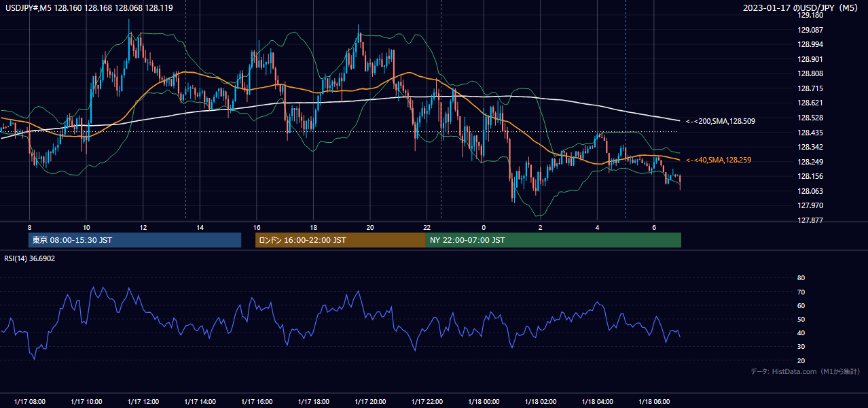
Task: Click the 128.715 price axis label
Action: click(810, 88)
